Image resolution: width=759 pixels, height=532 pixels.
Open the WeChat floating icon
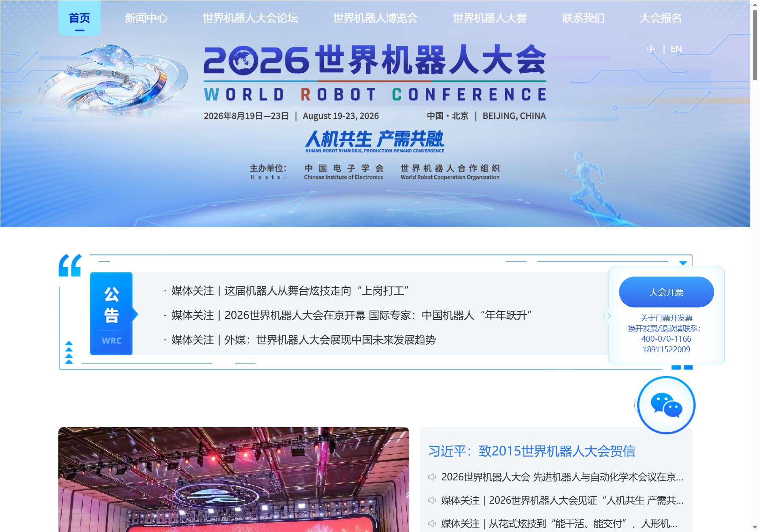(x=666, y=405)
